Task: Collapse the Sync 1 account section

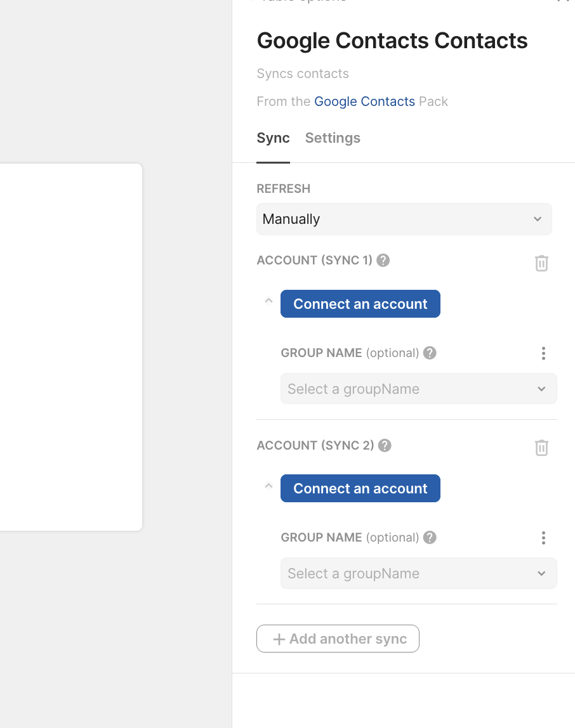Action: coord(268,301)
